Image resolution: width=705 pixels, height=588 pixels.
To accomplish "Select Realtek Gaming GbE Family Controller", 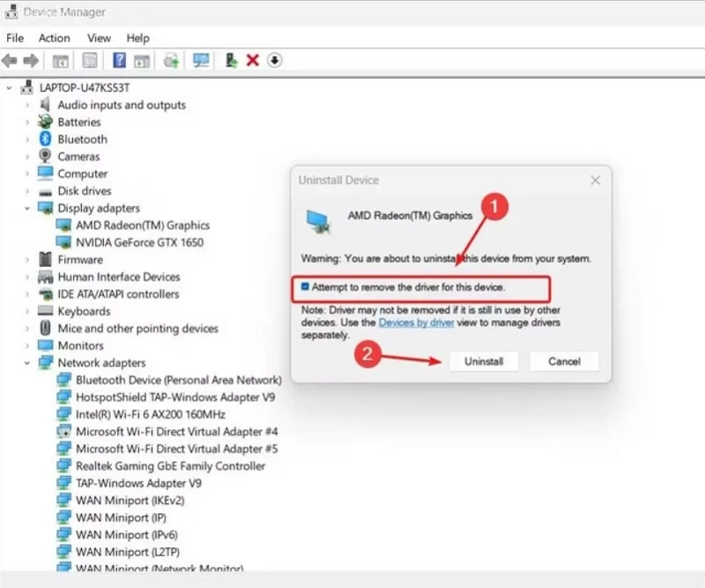I will 170,465.
